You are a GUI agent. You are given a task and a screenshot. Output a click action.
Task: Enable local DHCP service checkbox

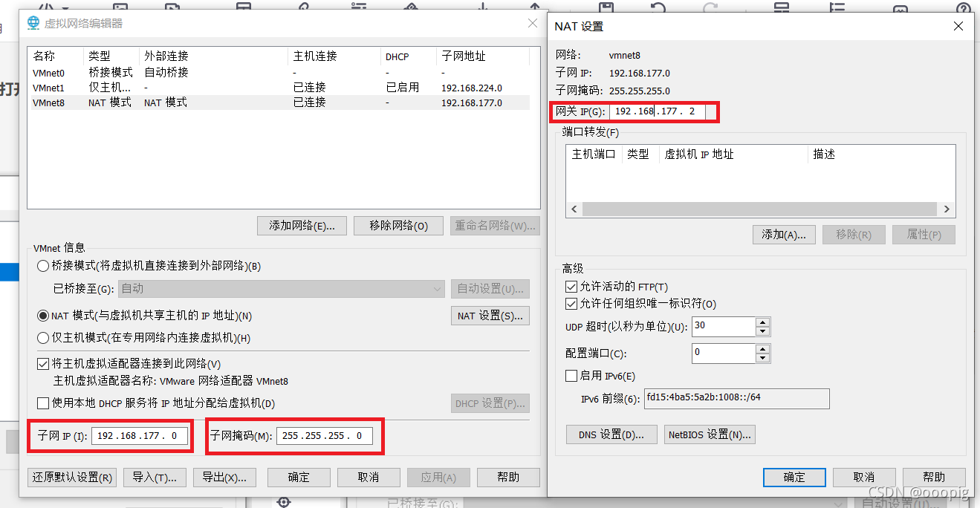[43, 403]
